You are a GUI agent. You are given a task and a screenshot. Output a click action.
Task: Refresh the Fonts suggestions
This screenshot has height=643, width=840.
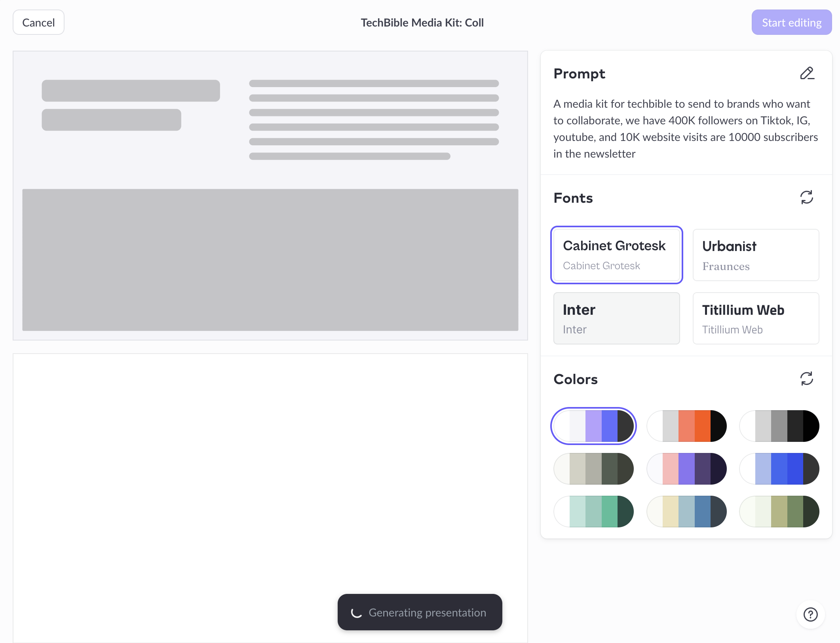(807, 198)
